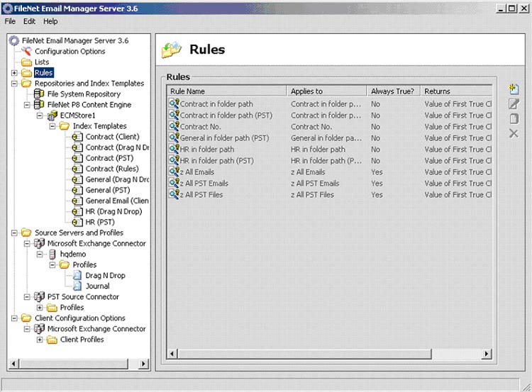Click Microsoft Exchange Connector icon under Source Servers
The image size is (532, 392).
point(39,243)
